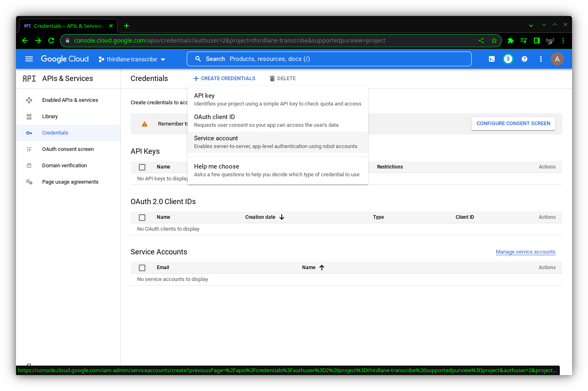This screenshot has height=391, width=588.
Task: Click the Credentials key icon
Action: [x=29, y=133]
